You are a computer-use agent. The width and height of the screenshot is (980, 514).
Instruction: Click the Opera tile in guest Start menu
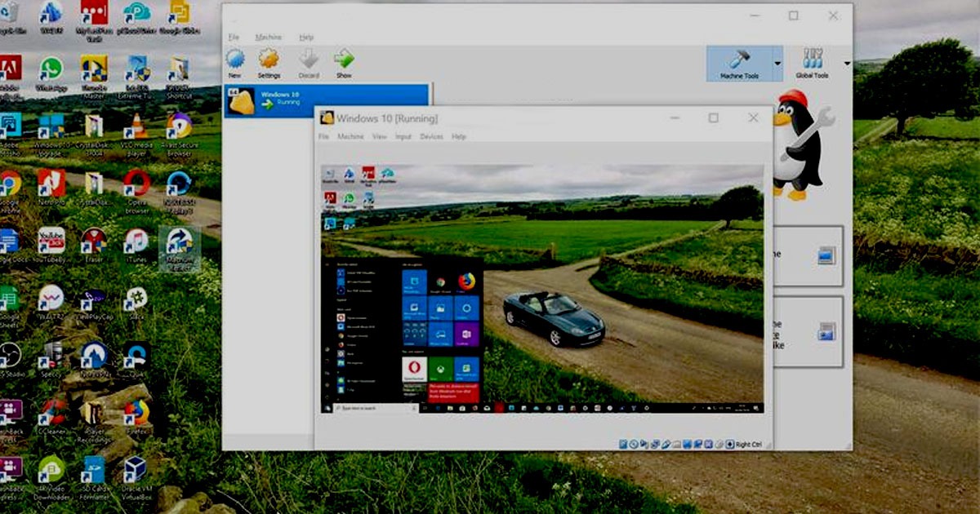(x=414, y=369)
